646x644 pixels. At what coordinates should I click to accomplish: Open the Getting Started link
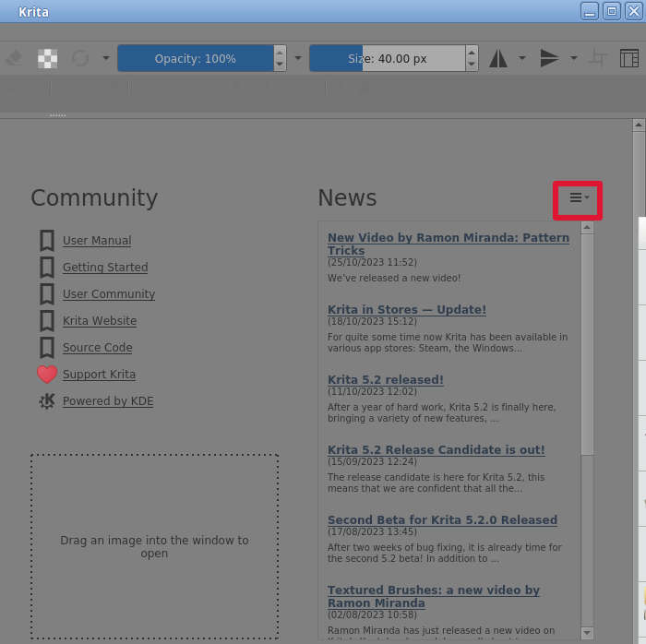(105, 268)
